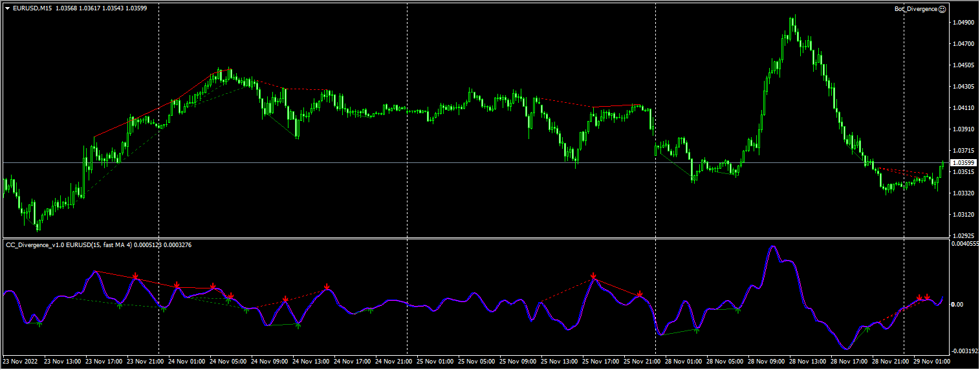980x370 pixels.
Task: Click red down arrow just before 25 Nov 21:00
Action: click(x=640, y=294)
